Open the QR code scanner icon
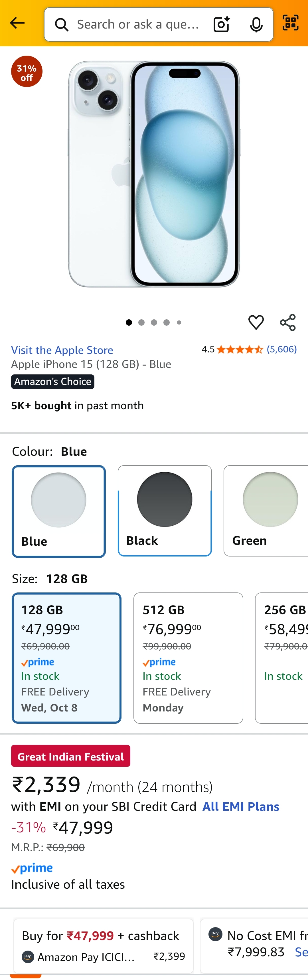Viewport: 308px width, 980px height. point(291,23)
